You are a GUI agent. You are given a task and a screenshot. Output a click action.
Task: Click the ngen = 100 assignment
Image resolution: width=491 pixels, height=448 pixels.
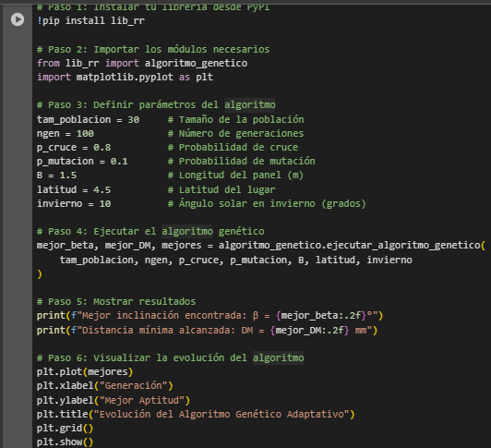(66, 134)
